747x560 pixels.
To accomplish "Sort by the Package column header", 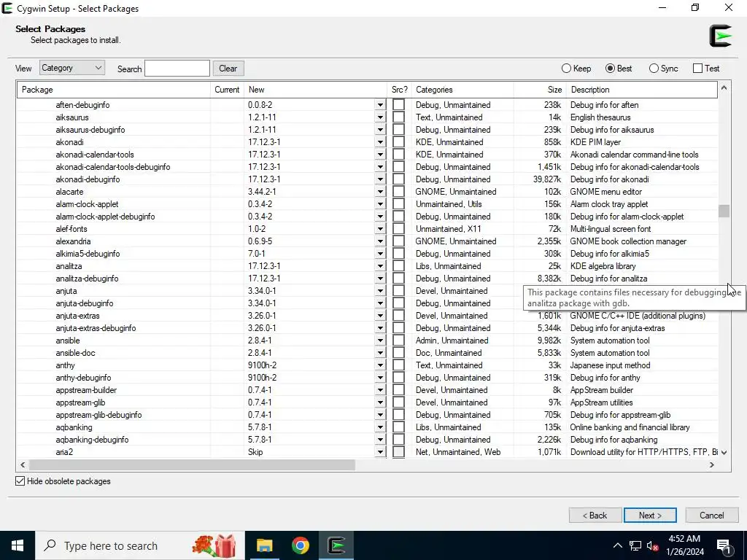I will click(x=114, y=90).
